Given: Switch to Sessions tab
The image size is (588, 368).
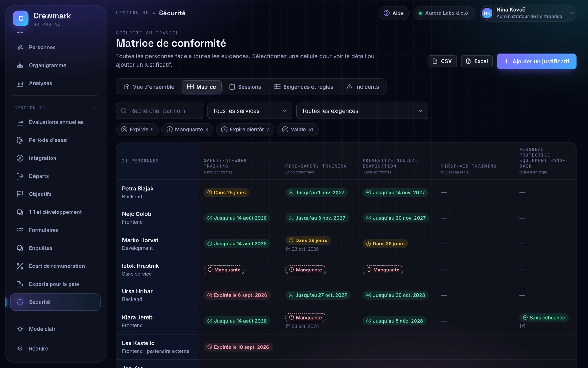Looking at the screenshot, I should (x=245, y=87).
